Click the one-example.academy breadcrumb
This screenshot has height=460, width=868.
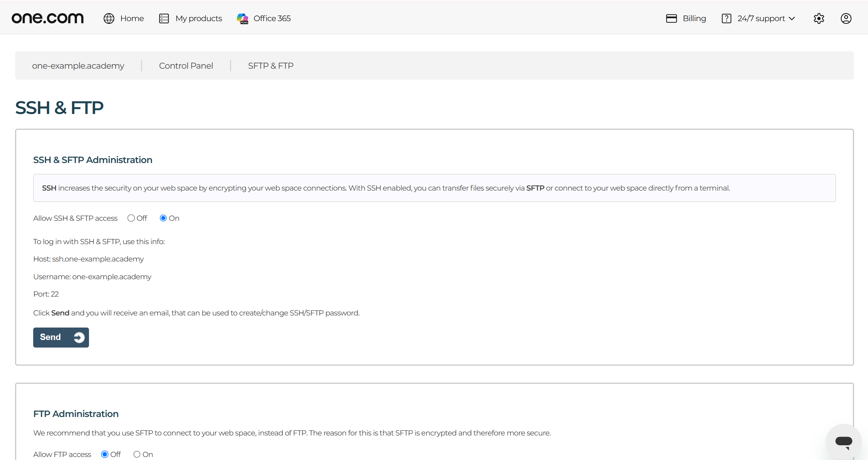(78, 66)
